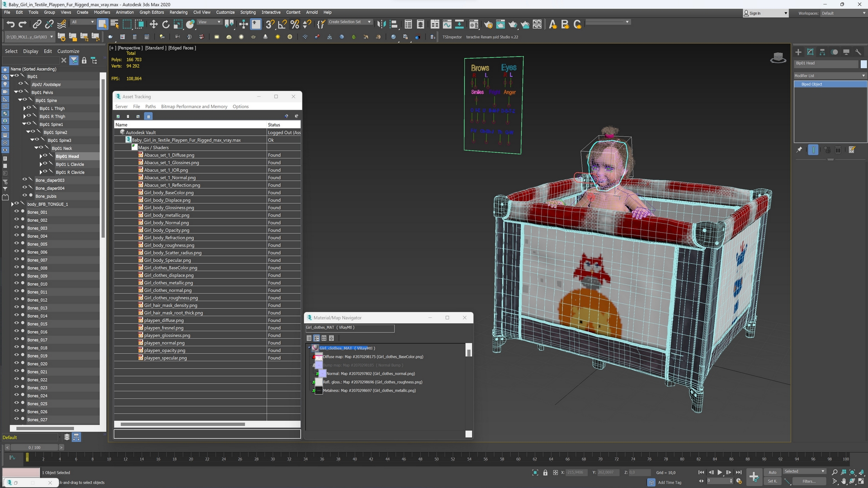Viewport: 868px width, 488px height.
Task: Click the Play Animation button
Action: (x=720, y=472)
